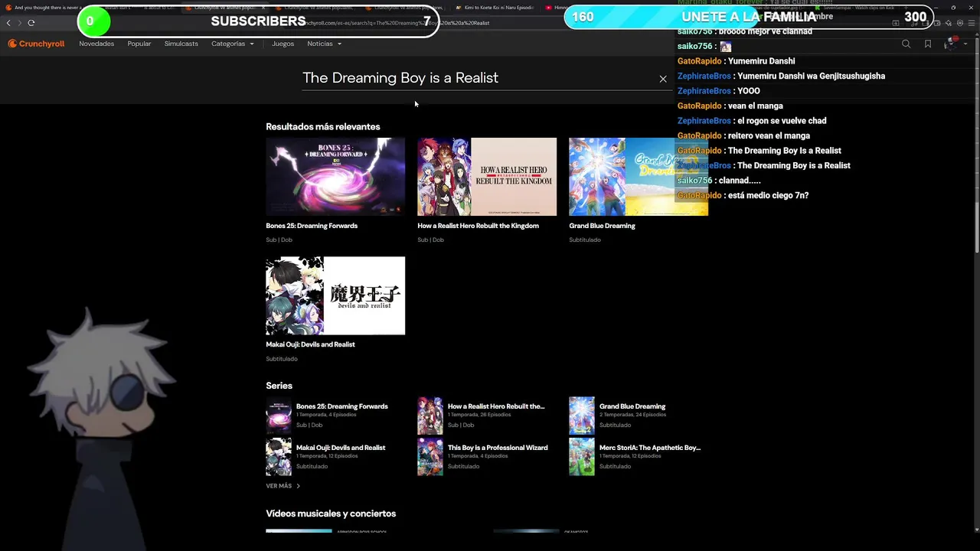Open the Crunchyroll home logo
The height and width of the screenshot is (551, 980).
pos(36,44)
